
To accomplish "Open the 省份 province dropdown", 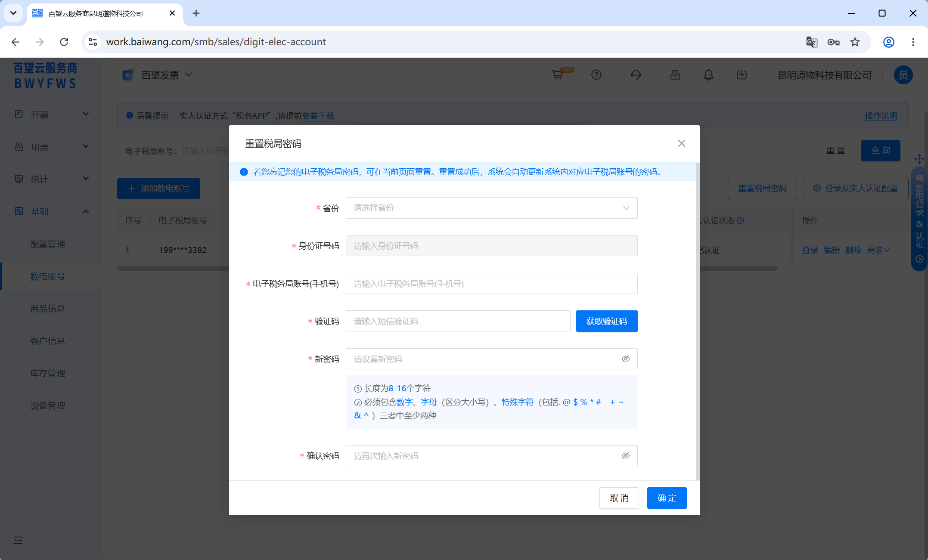I will [491, 208].
